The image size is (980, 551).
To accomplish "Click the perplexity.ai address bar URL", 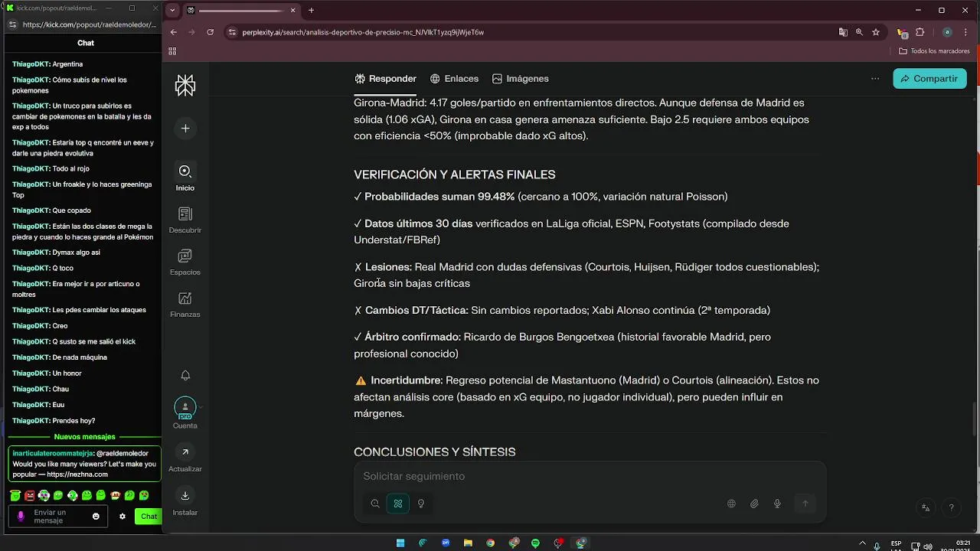I will [363, 32].
